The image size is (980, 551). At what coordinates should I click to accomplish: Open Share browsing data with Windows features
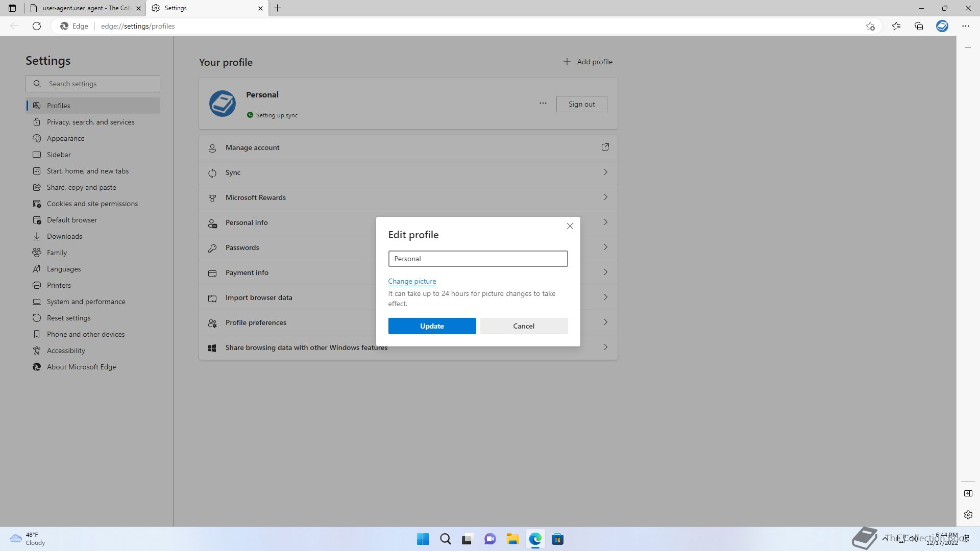click(x=306, y=348)
